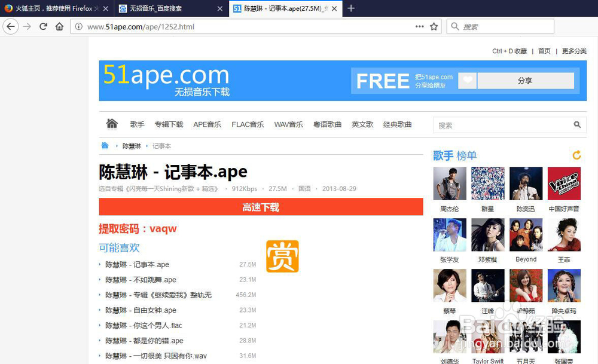Click the 提取密码：vaqw text

pyautogui.click(x=138, y=229)
